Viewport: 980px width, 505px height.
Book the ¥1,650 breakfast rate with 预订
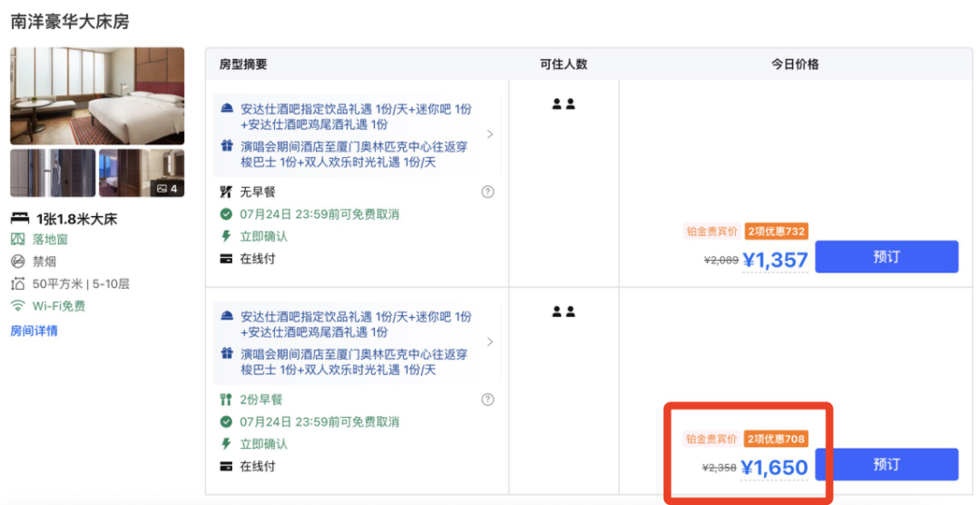[x=887, y=464]
